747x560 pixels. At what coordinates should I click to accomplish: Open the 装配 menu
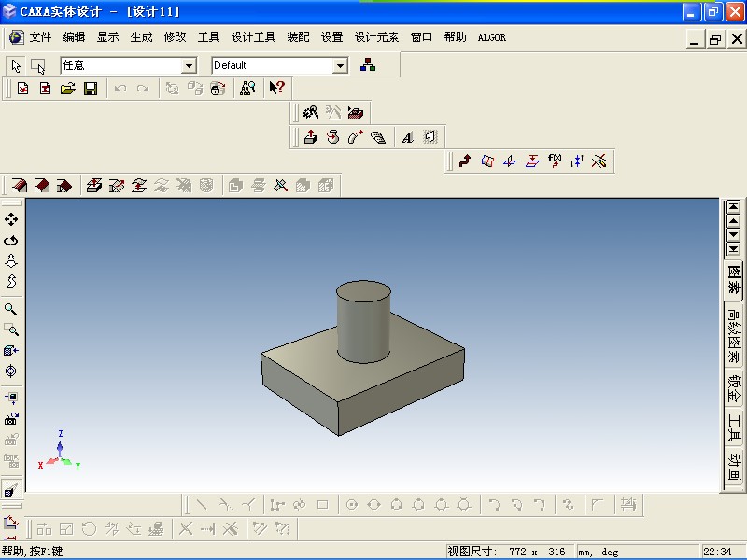(298, 37)
